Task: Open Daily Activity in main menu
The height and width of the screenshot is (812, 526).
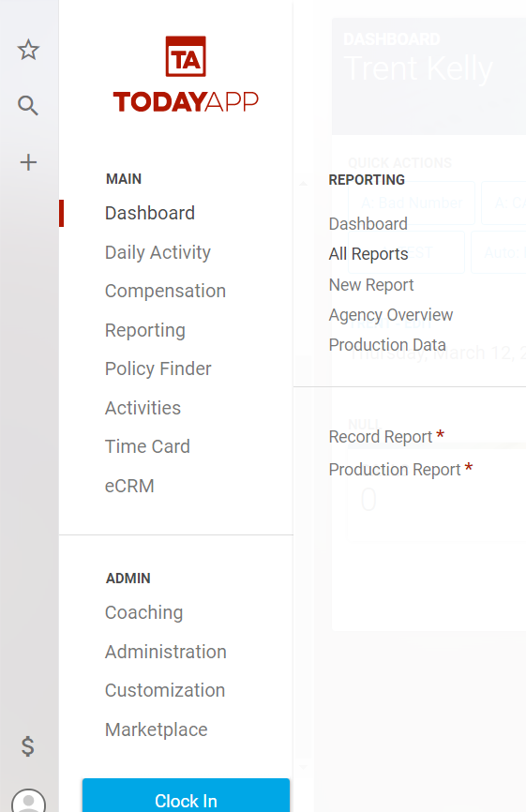Action: [x=158, y=253]
